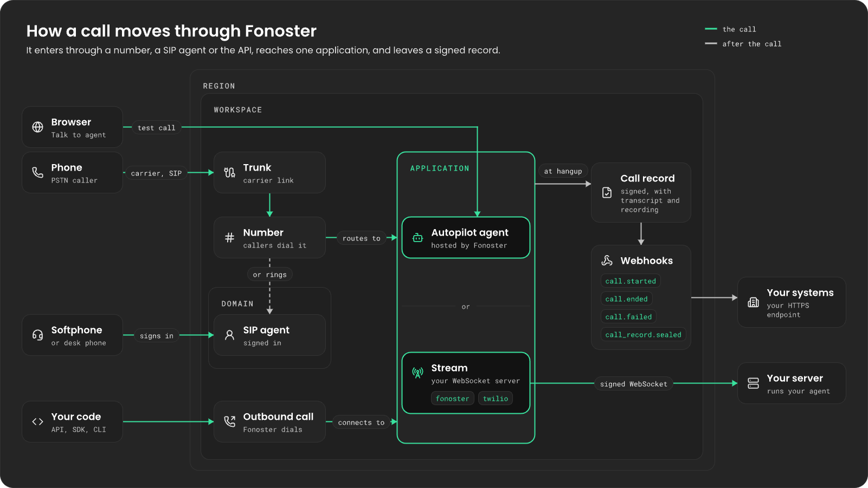Click the Stream card title
The image size is (868, 488).
coord(449,368)
